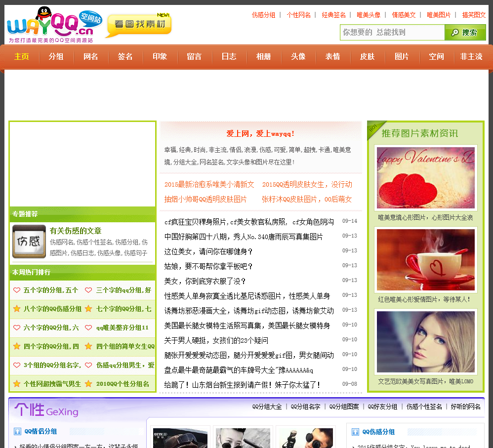Click star icon beside 2010QQ个性分组名
This screenshot has height=448, width=493.
[88, 384]
